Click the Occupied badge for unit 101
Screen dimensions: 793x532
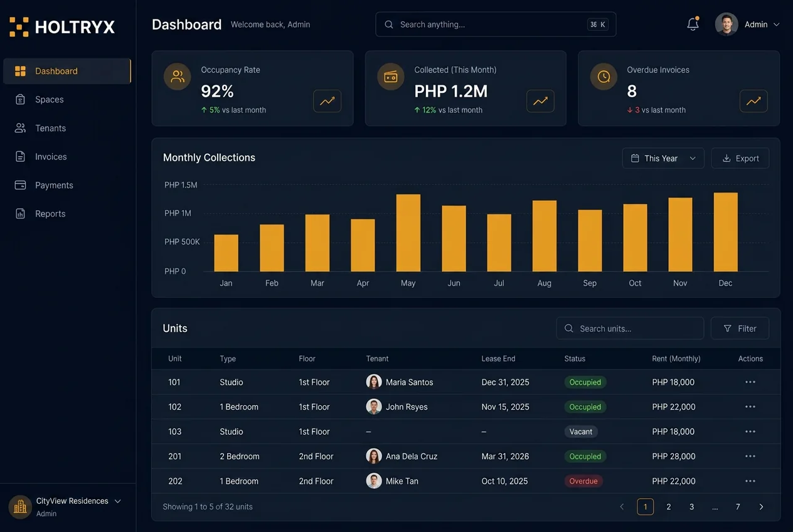click(585, 382)
